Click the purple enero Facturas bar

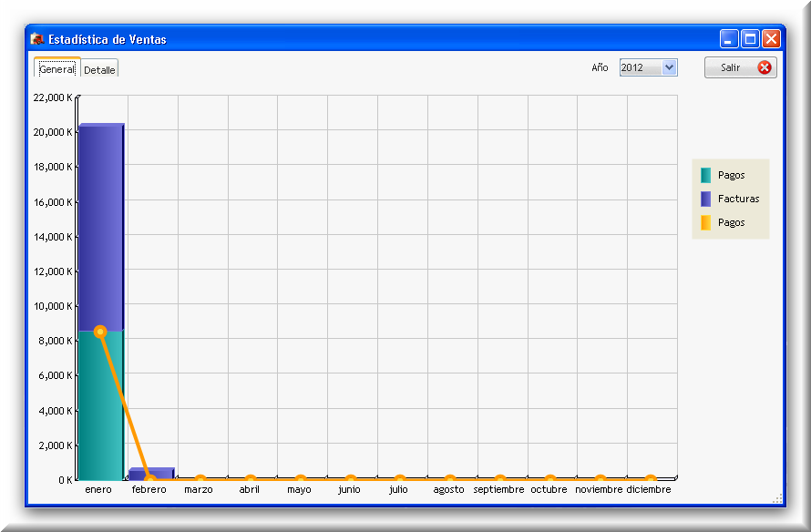pos(101,228)
